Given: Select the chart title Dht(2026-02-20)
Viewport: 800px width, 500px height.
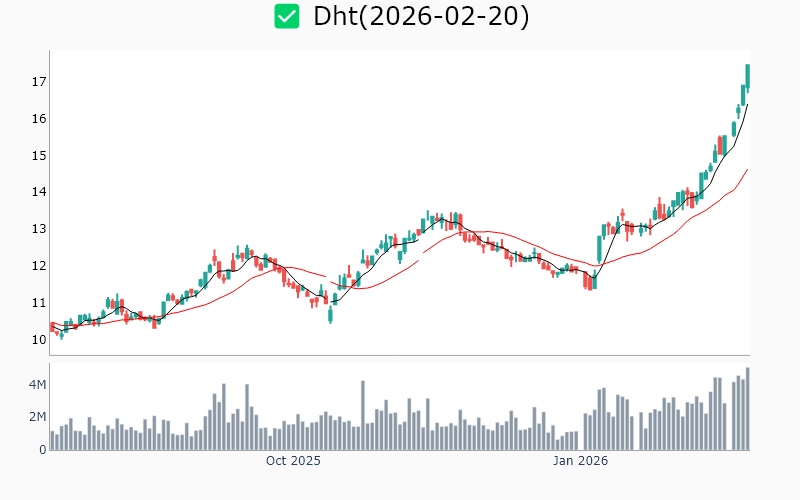Looking at the screenshot, I should (x=421, y=17).
